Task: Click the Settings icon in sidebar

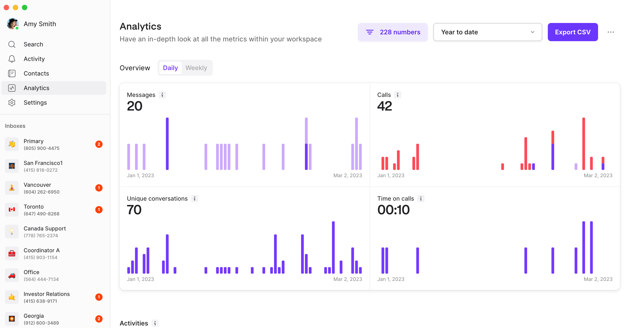Action: coord(12,102)
